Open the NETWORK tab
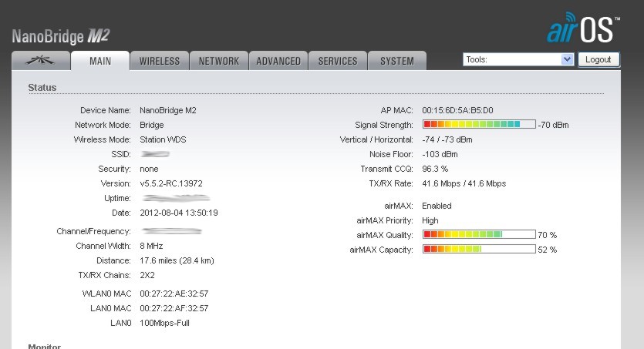Image resolution: width=644 pixels, height=349 pixels. (x=219, y=61)
